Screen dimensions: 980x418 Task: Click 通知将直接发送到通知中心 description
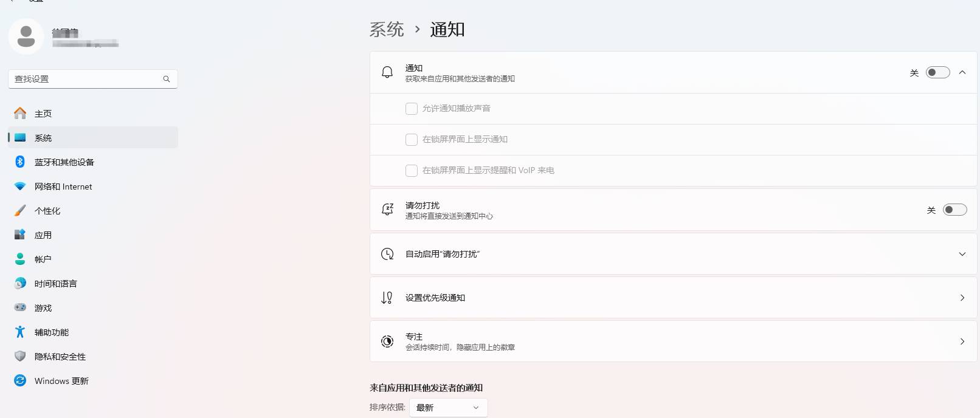(x=449, y=216)
